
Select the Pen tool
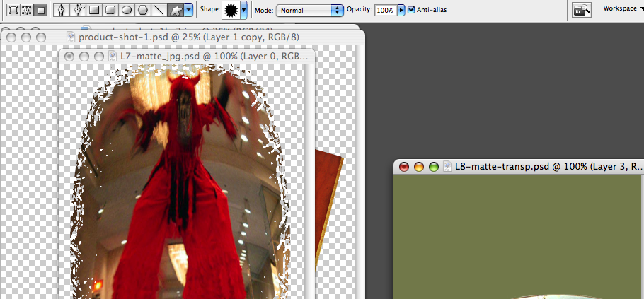click(62, 11)
